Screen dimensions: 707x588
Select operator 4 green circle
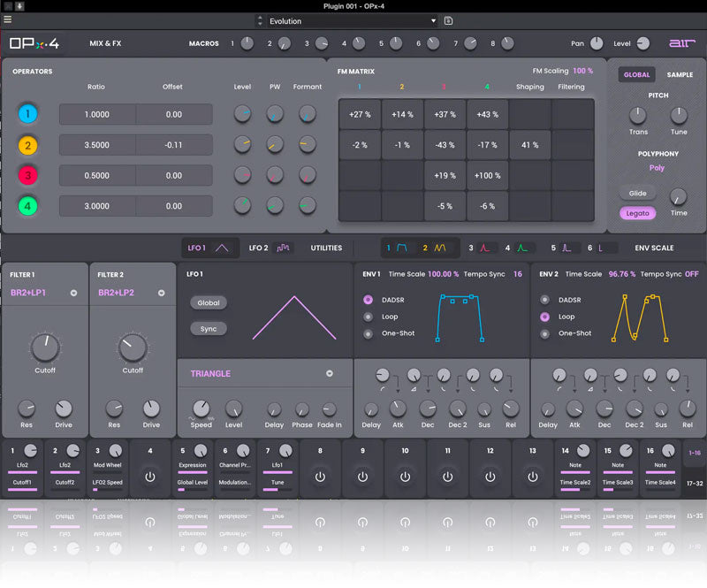[x=27, y=206]
